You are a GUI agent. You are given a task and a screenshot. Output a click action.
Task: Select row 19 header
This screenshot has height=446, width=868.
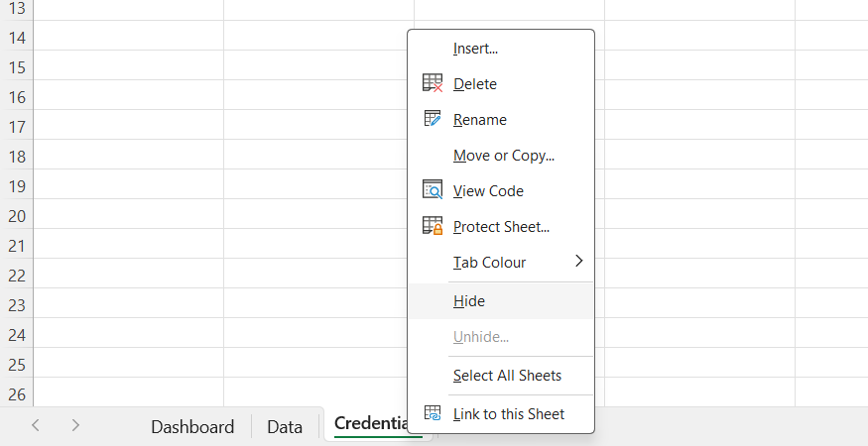tap(17, 186)
